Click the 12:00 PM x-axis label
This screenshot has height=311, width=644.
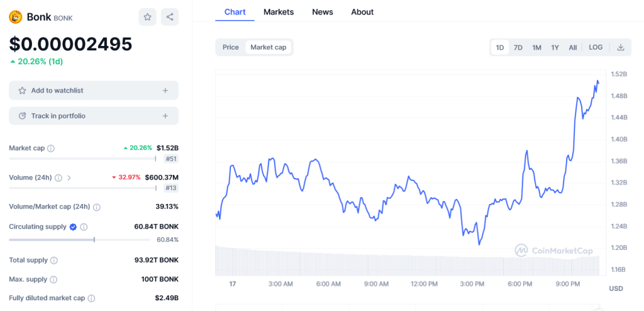coord(425,284)
